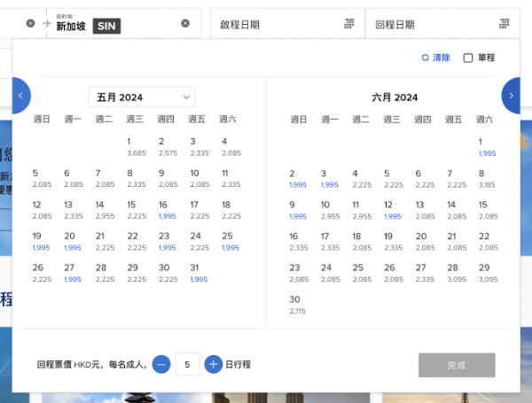Viewport: 532px width, 403px height.
Task: Select June 24 priced 2,085
Action: pos(330,274)
